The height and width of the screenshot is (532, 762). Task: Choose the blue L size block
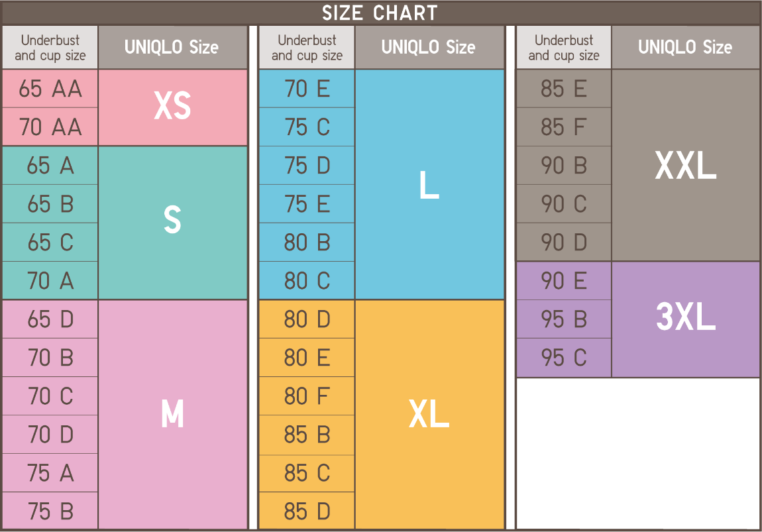429,185
